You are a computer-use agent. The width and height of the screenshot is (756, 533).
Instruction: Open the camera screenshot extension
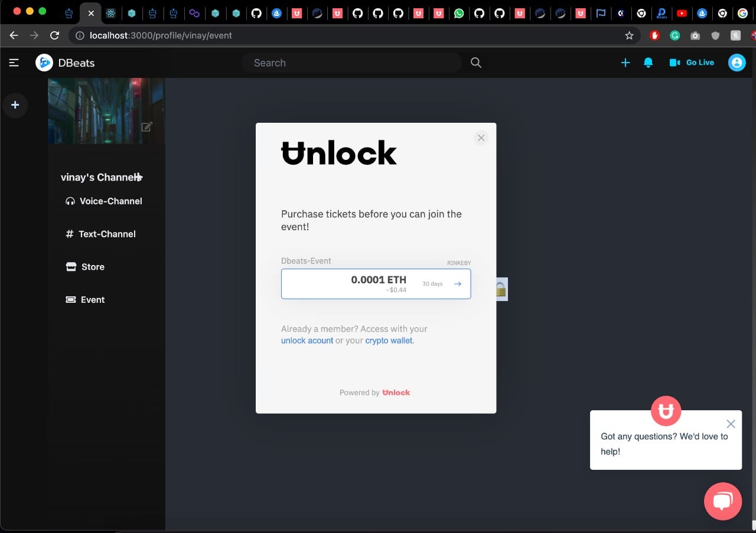pos(695,35)
